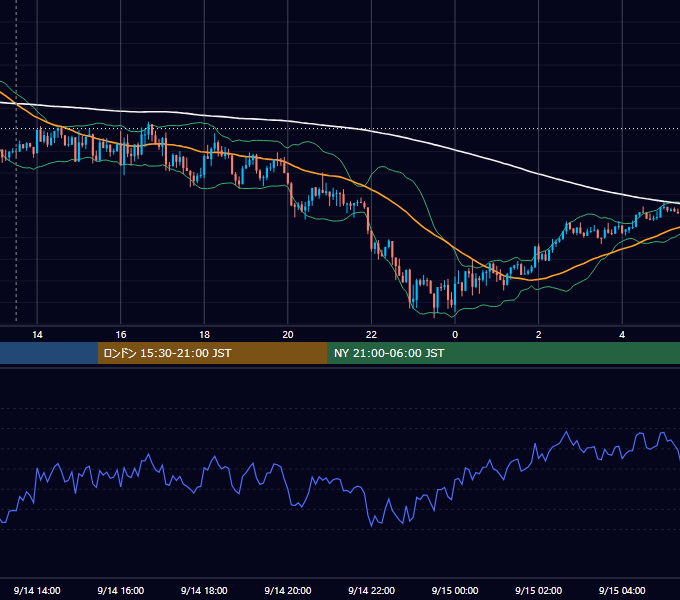The image size is (680, 600).
Task: Click the 9/14 18:00 date label
Action: point(204,590)
